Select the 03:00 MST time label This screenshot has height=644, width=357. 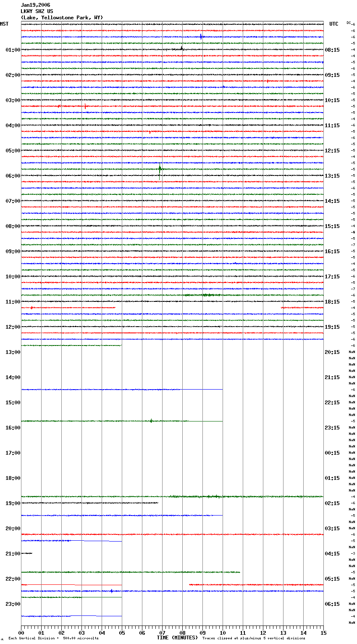click(13, 100)
